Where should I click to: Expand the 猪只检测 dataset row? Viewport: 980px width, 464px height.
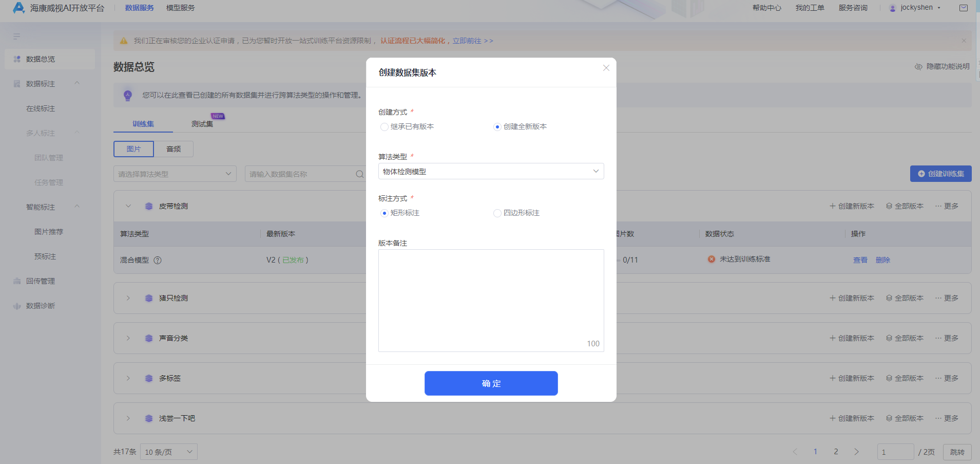pyautogui.click(x=128, y=298)
